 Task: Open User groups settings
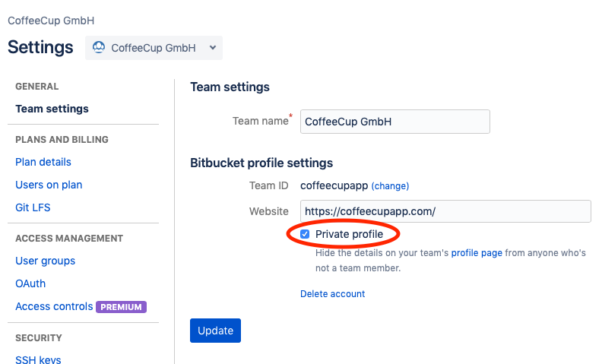coord(46,261)
